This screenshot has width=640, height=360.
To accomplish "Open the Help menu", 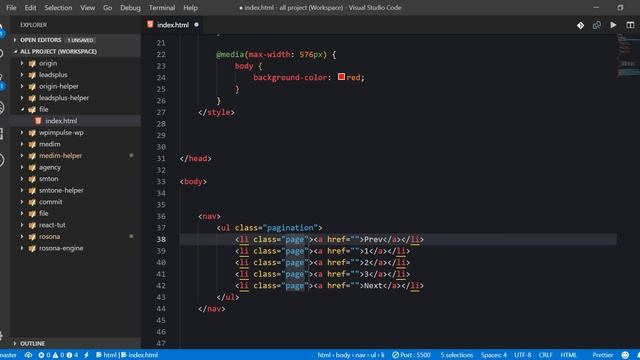I will (190, 8).
